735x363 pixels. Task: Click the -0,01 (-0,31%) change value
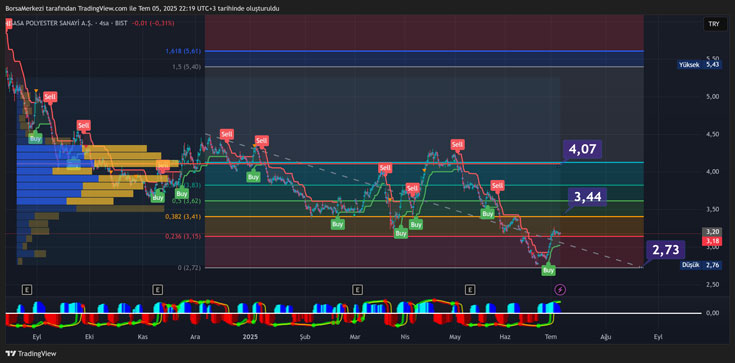click(x=153, y=23)
